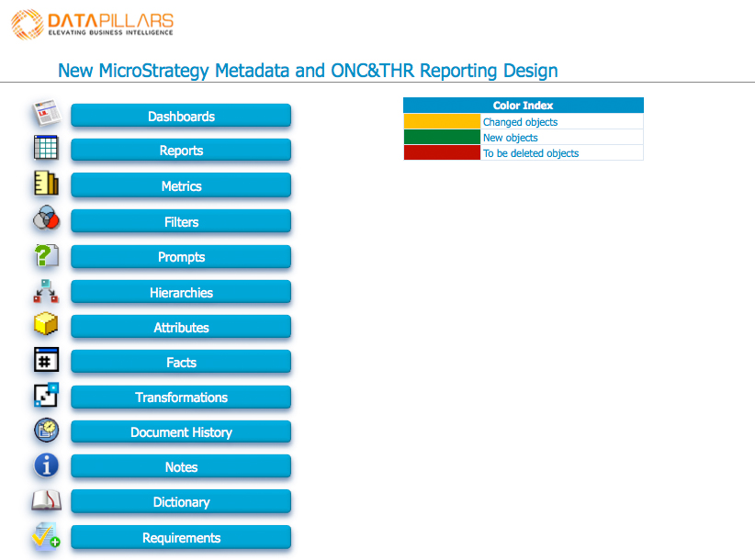
Task: Open the Requirements section
Action: [x=181, y=537]
